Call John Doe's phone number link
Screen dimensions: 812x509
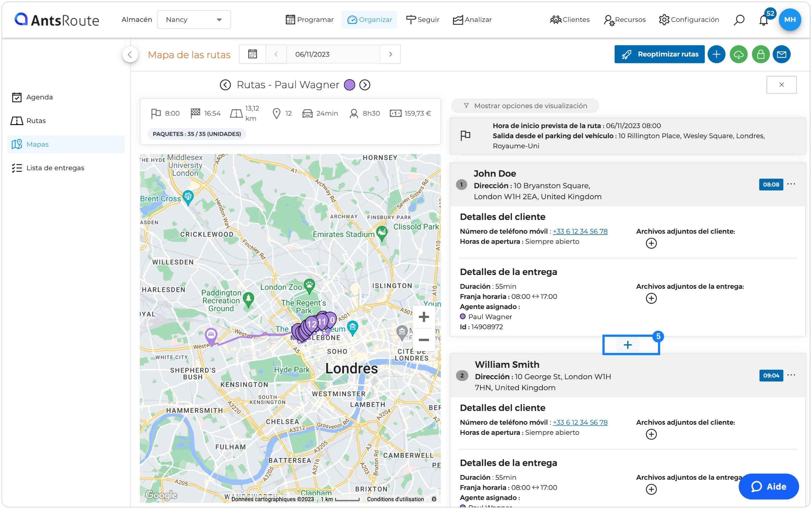[x=580, y=231]
